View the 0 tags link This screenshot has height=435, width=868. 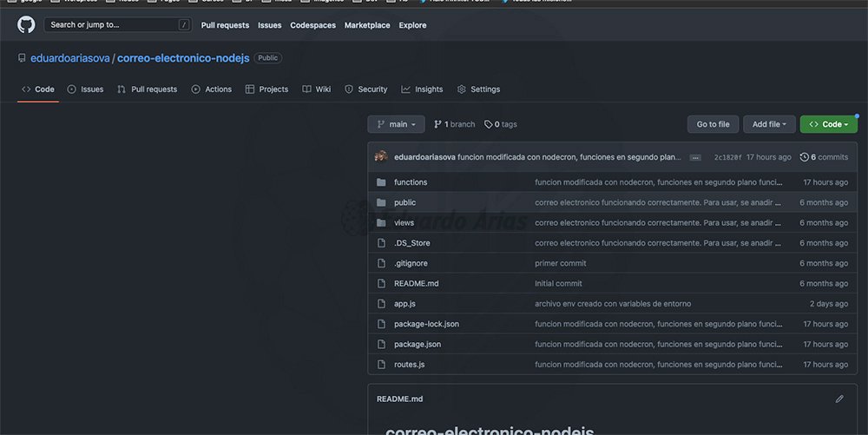[501, 124]
